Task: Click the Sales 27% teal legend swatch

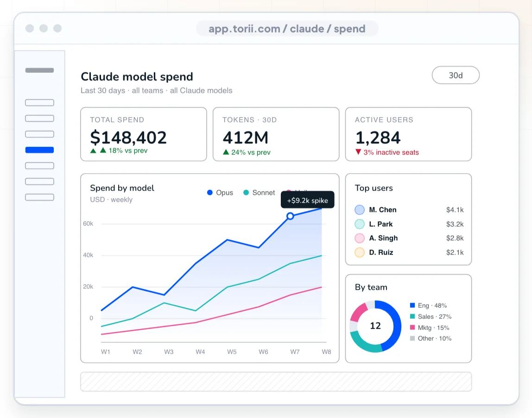Action: click(x=412, y=317)
